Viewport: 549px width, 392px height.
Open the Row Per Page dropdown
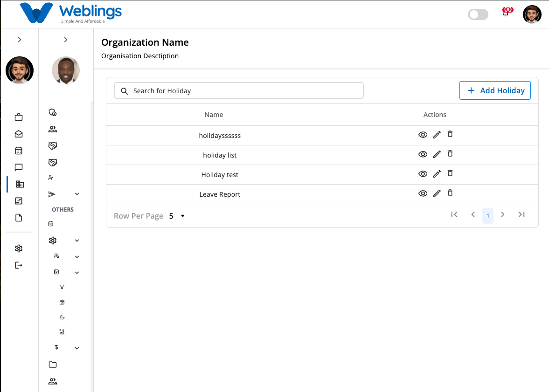click(178, 216)
